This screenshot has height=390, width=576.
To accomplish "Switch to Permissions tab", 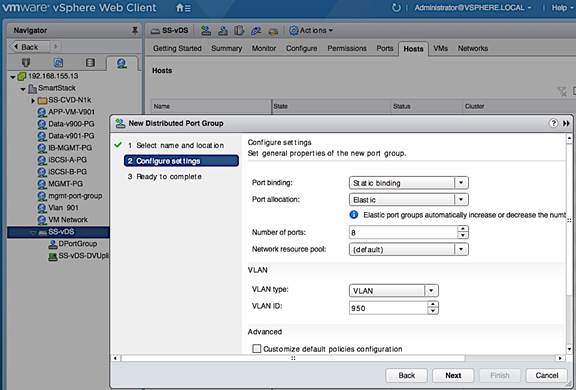I will (347, 48).
